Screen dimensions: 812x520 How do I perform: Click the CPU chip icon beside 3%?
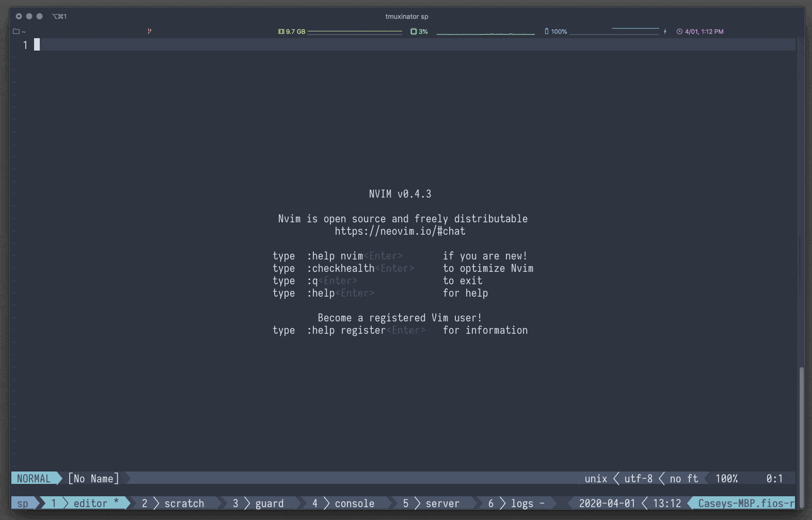tap(413, 31)
